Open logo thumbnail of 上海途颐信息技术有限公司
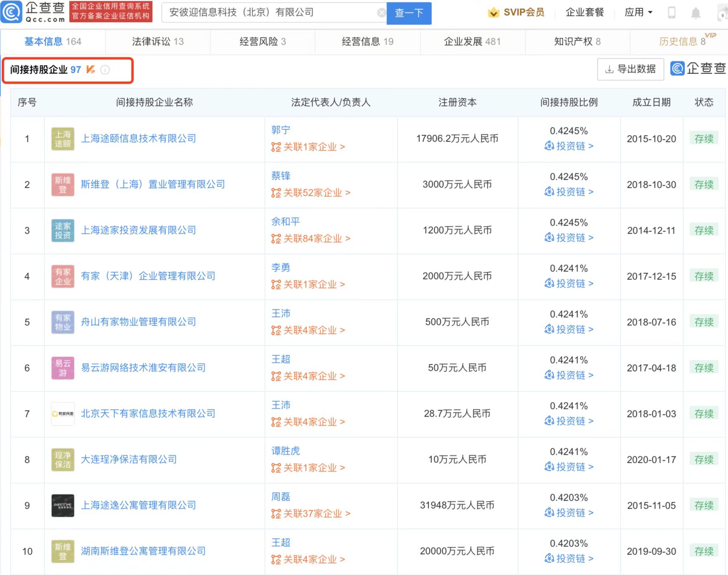 (63, 139)
